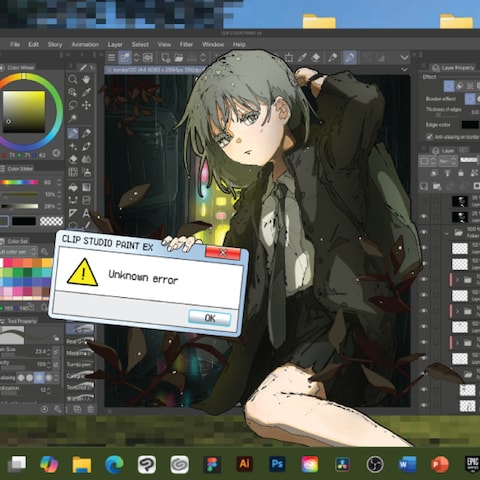Screen dimensions: 480x480
Task: Expand the command bar chevron
Action: pyautogui.click(x=404, y=57)
